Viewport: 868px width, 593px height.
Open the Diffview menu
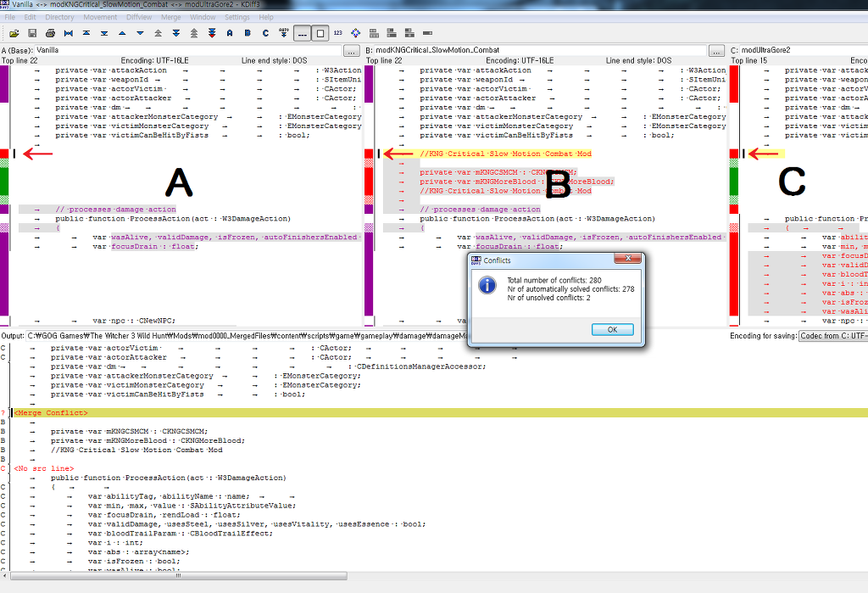click(x=139, y=17)
